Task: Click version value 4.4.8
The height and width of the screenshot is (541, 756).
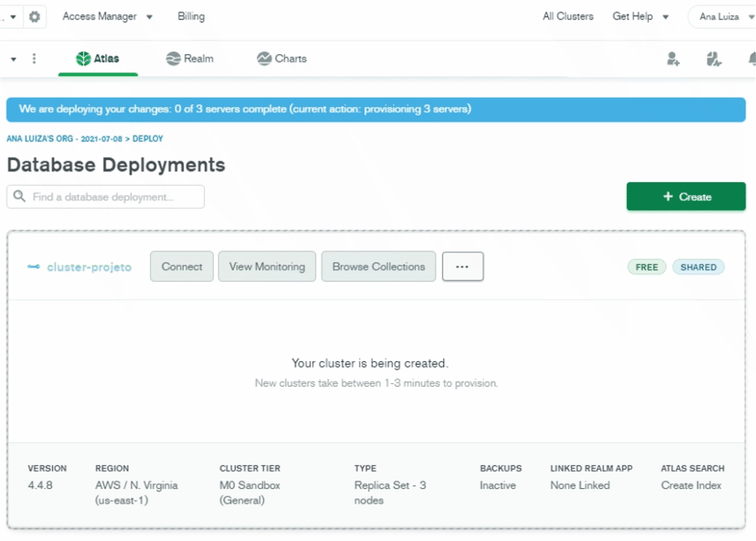Action: pyautogui.click(x=40, y=486)
